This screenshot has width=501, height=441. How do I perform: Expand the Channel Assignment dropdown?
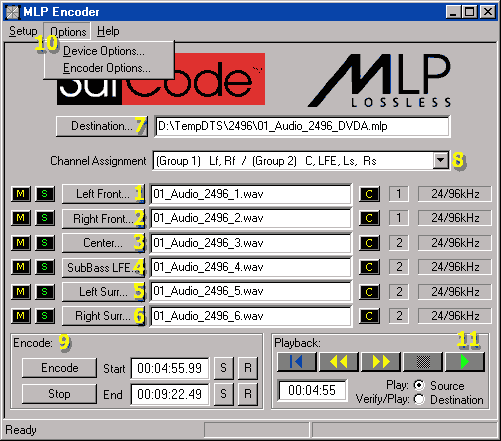click(x=441, y=161)
